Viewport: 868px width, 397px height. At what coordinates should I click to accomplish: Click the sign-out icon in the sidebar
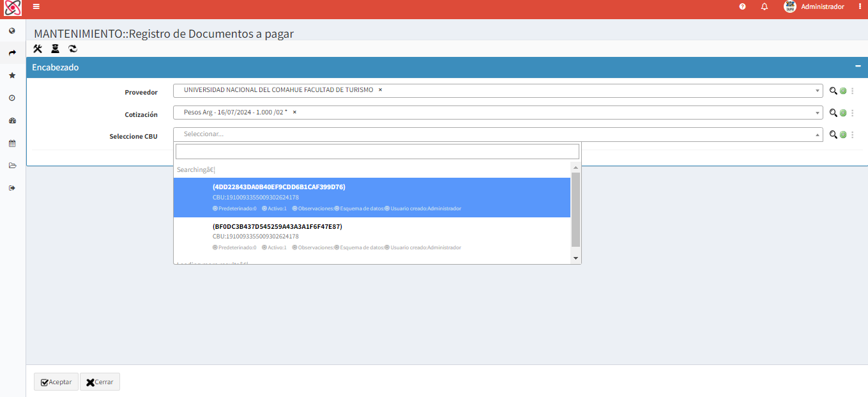click(x=12, y=188)
